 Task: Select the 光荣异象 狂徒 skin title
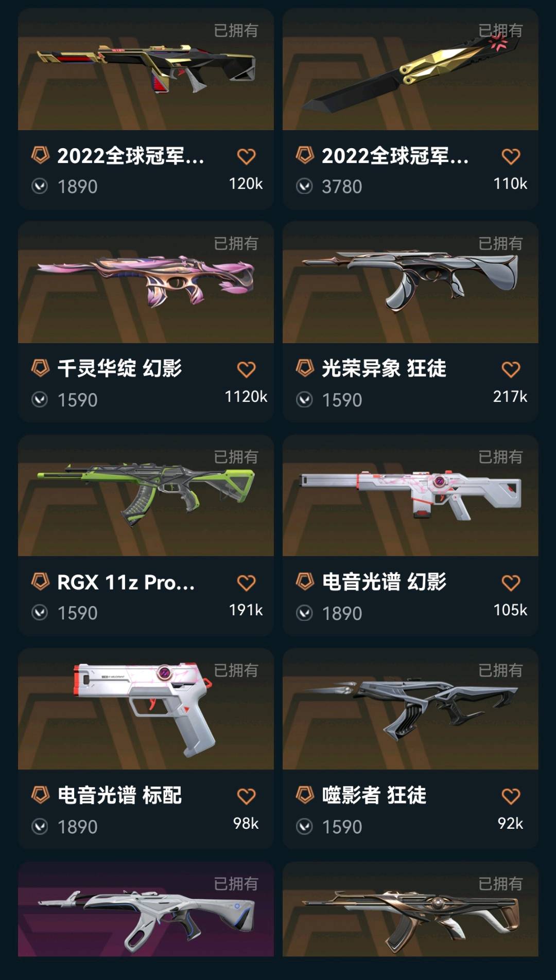384,368
